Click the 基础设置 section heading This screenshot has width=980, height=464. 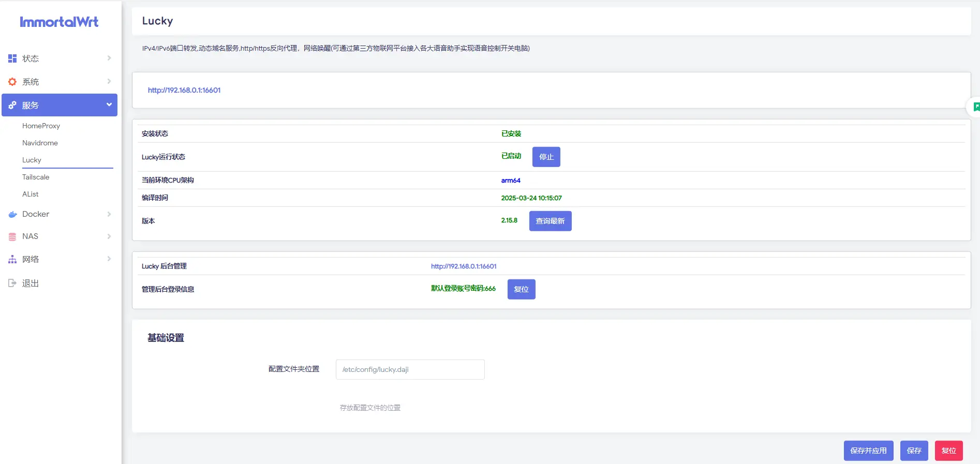pyautogui.click(x=166, y=338)
